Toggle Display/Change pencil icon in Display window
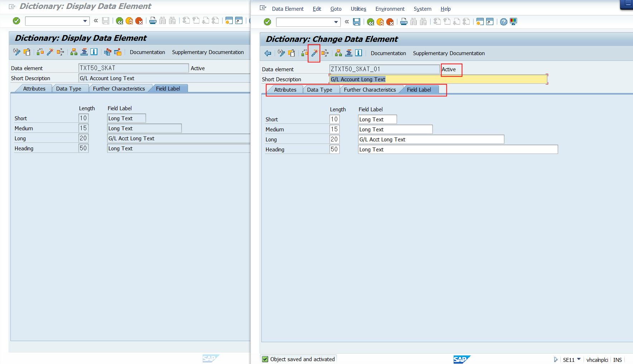The height and width of the screenshot is (364, 633). click(x=17, y=52)
